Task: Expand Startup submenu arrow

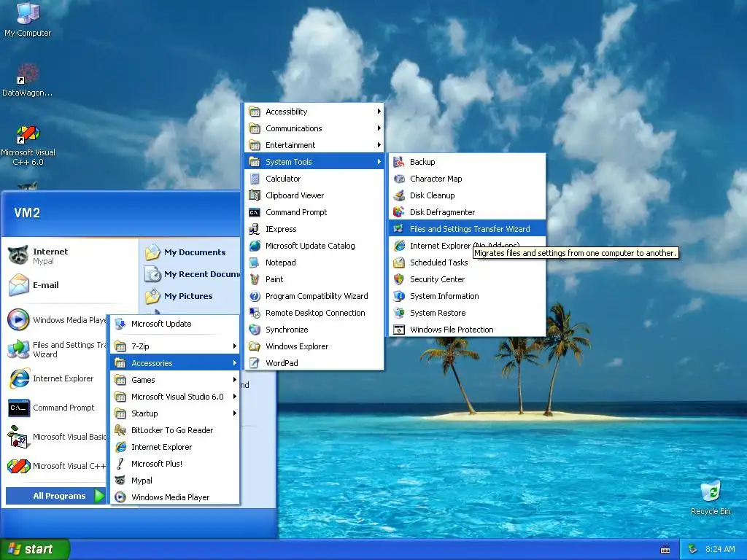Action: [235, 413]
